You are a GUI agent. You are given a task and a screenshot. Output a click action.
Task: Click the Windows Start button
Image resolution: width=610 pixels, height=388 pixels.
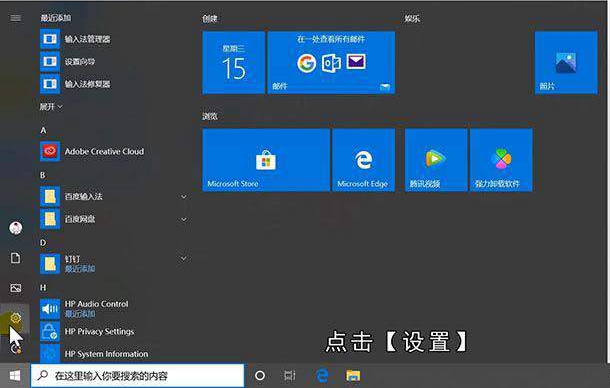pyautogui.click(x=15, y=376)
